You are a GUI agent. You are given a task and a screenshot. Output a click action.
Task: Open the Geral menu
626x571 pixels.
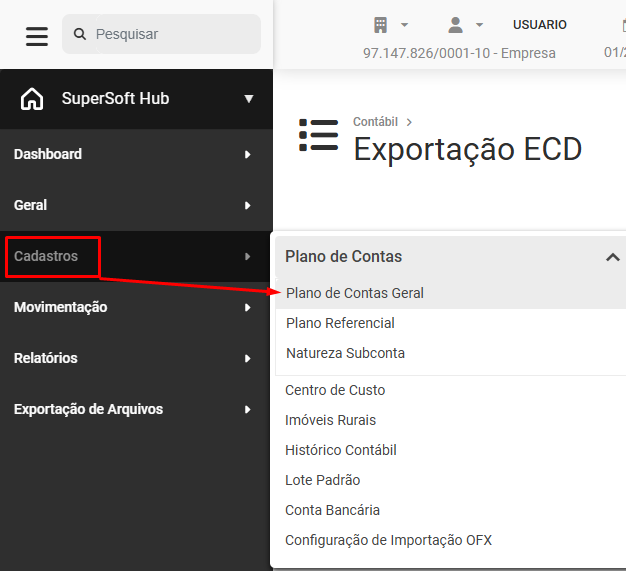[136, 205]
